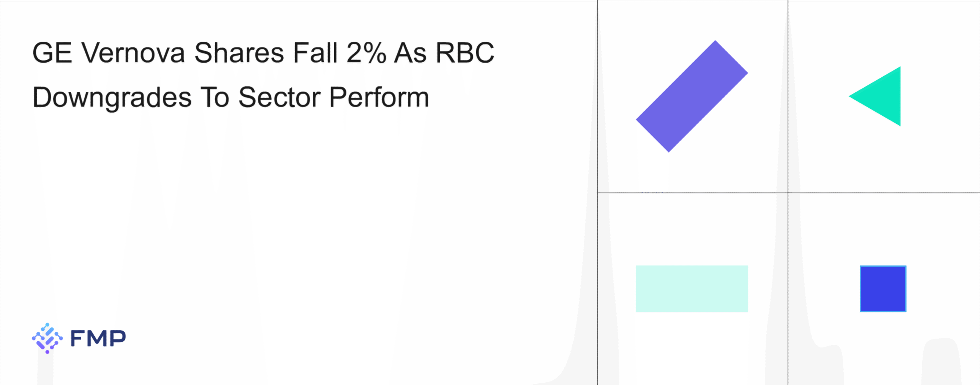Screen dimensions: 980x385
Task: Click the word "Downgrades" in the title
Action: click(x=112, y=97)
